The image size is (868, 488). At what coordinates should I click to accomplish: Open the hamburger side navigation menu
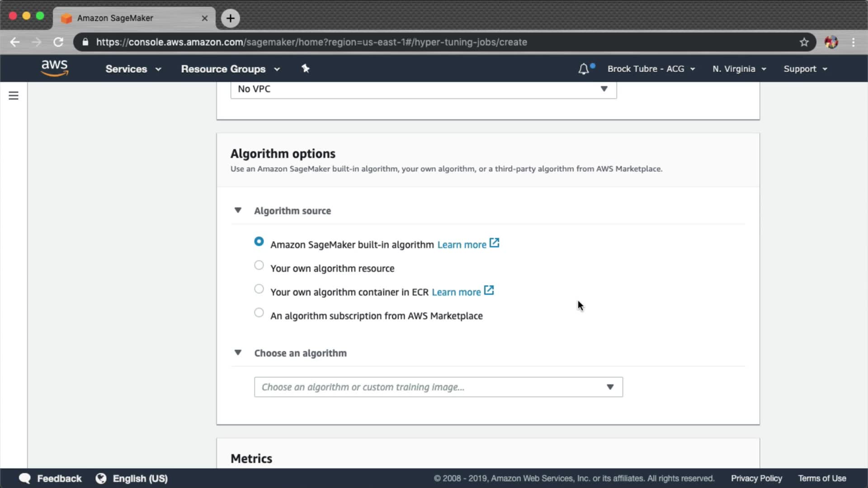pos(14,96)
